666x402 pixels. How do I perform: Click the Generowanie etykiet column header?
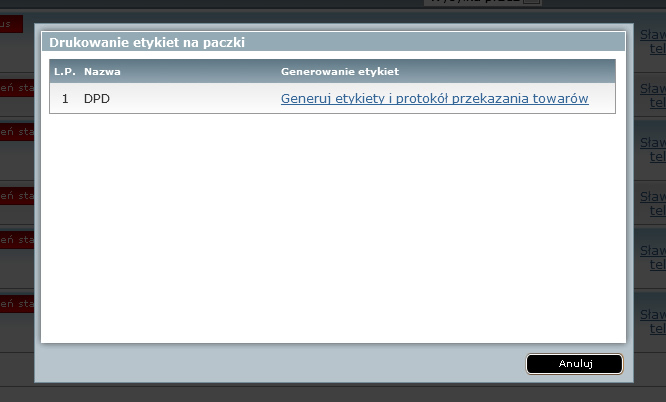pos(340,71)
